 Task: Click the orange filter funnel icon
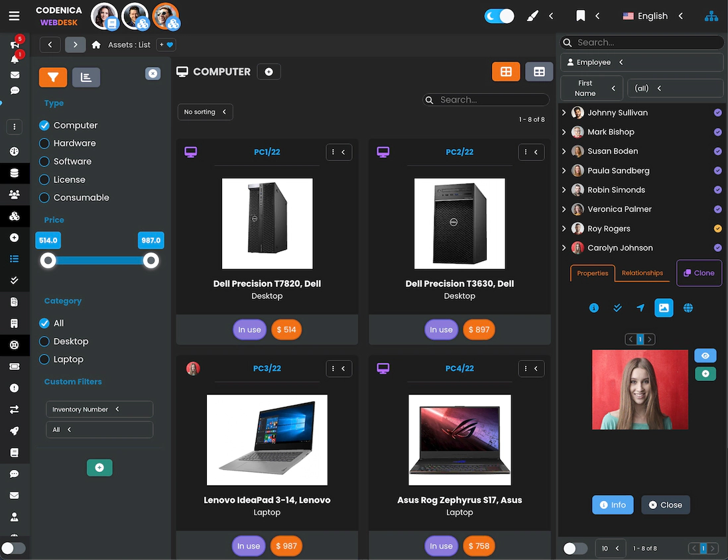tap(53, 78)
